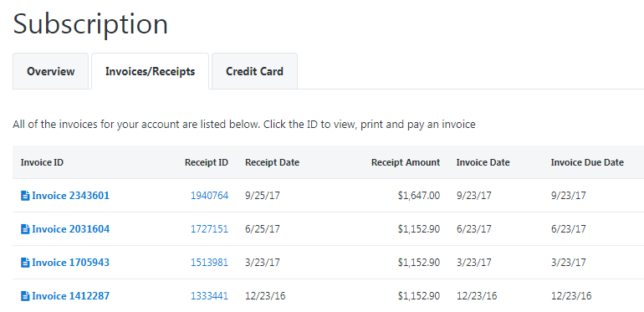This screenshot has height=312, width=644.
Task: Click the Invoice Due Date column header
Action: [x=587, y=162]
